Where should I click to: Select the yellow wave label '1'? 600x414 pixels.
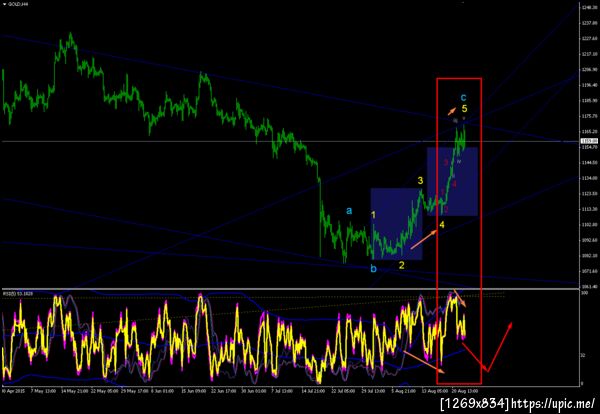[x=373, y=215]
